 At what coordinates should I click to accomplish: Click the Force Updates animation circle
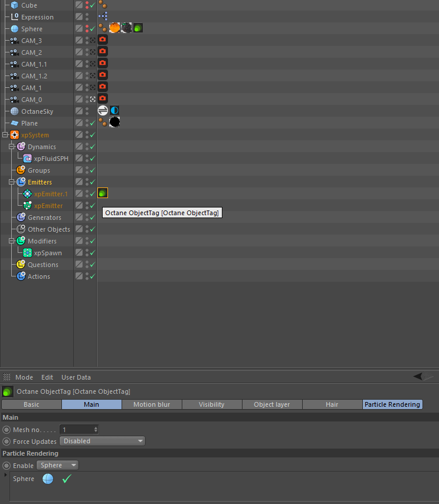coord(6,442)
